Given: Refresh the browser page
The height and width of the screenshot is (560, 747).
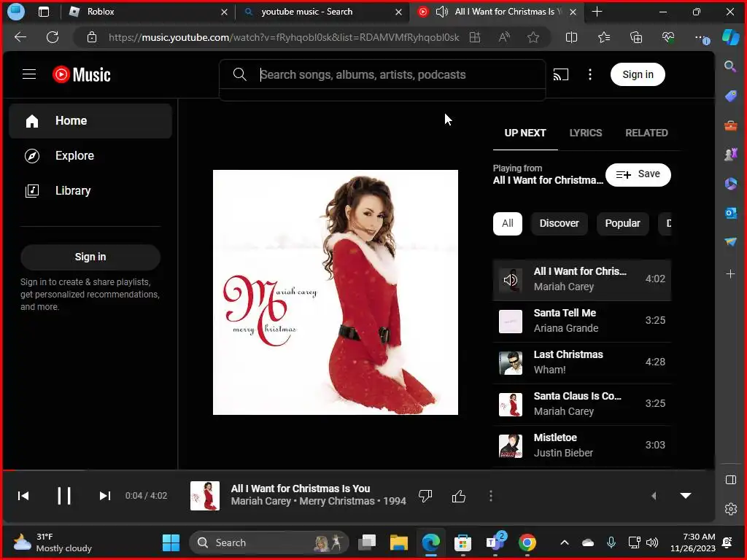Looking at the screenshot, I should tap(53, 37).
